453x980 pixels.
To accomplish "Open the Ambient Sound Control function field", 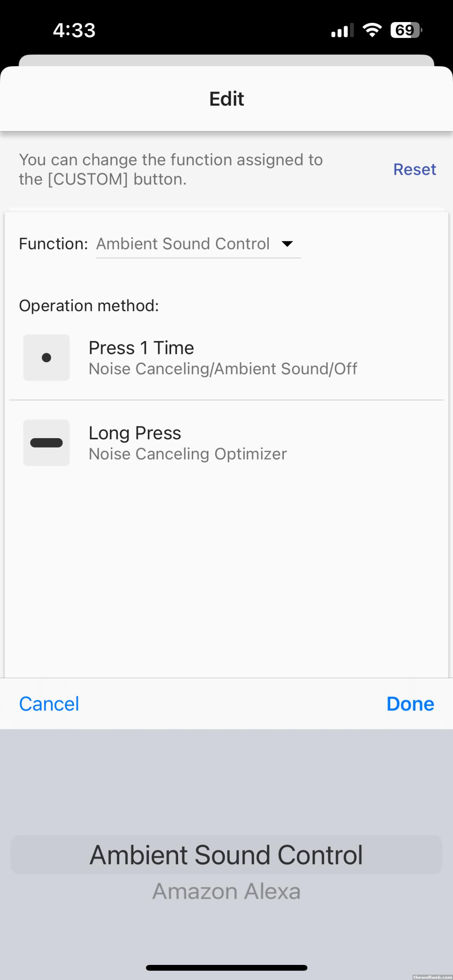I will tap(183, 244).
